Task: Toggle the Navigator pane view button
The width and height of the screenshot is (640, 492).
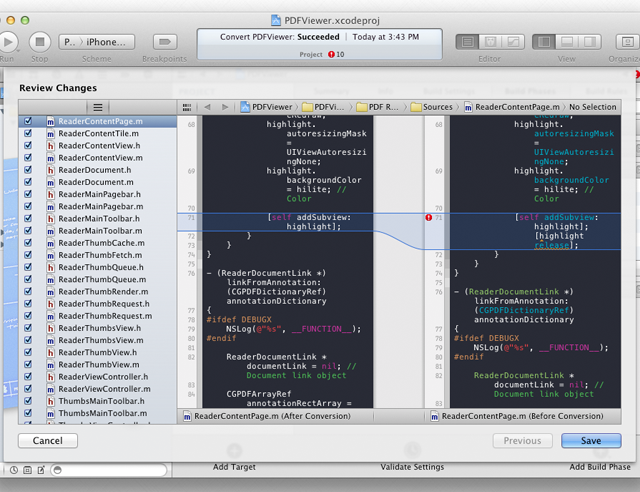Action: (x=544, y=42)
